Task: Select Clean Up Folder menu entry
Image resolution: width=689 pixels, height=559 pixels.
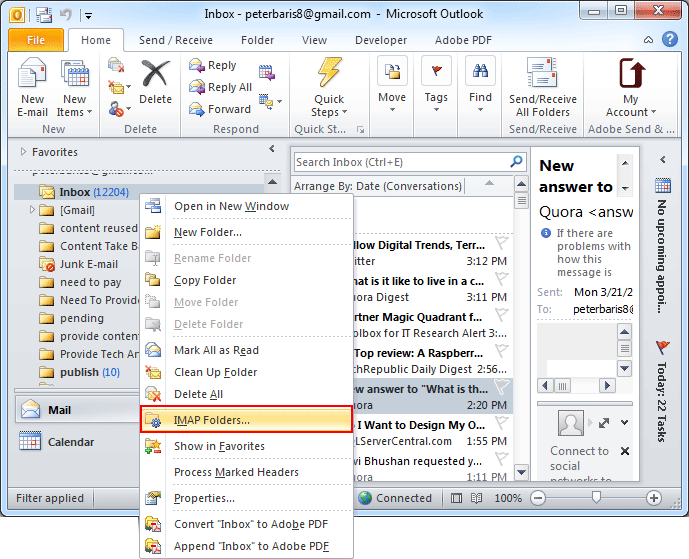Action: point(247,372)
